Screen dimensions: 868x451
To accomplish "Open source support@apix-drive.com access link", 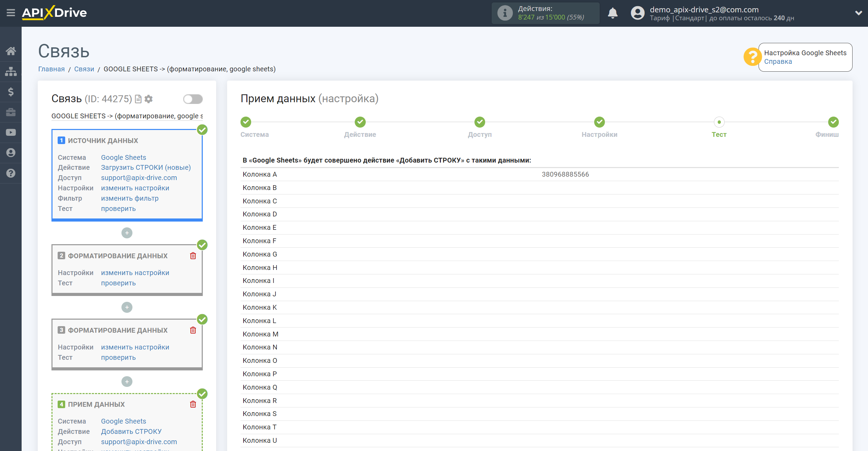I will tap(139, 178).
